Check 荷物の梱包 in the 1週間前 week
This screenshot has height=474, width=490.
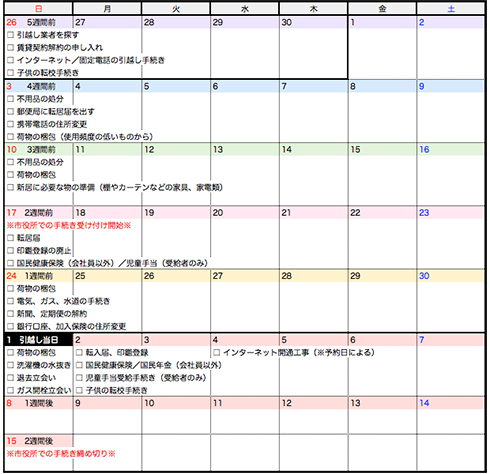click(11, 289)
